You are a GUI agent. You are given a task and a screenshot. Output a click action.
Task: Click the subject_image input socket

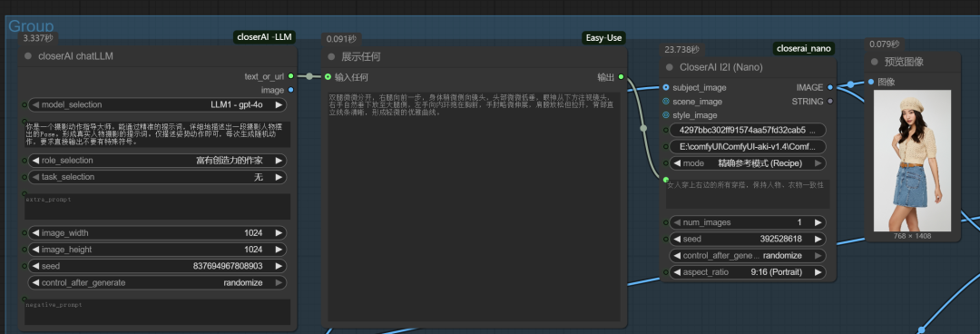click(x=666, y=87)
